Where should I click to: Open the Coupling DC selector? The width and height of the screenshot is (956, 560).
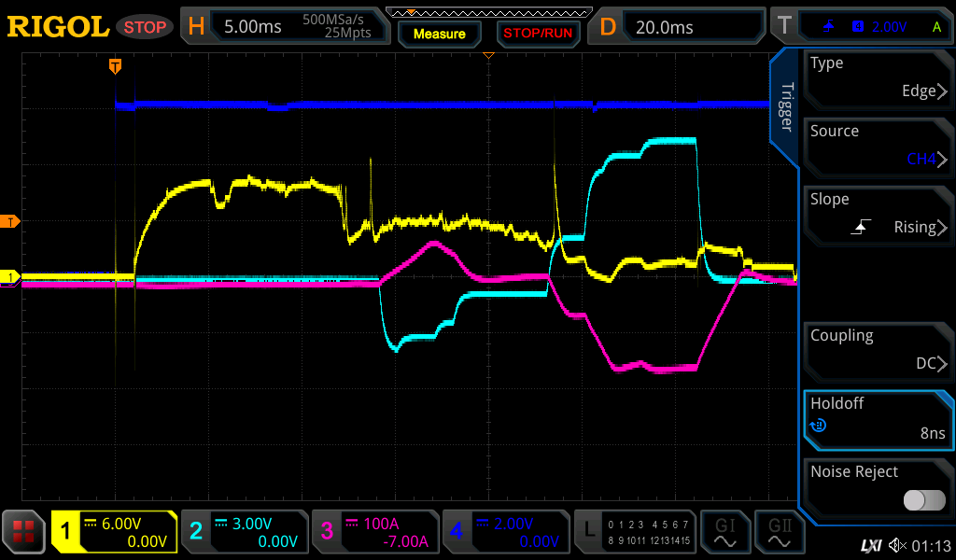tap(878, 351)
